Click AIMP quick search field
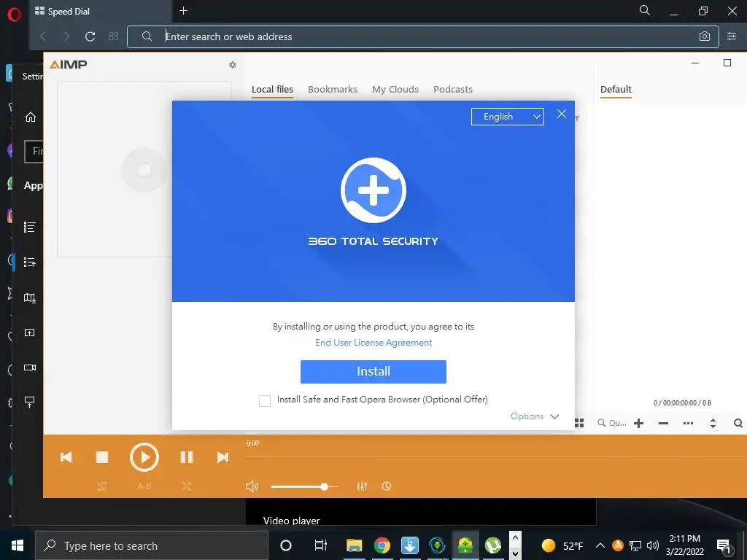The width and height of the screenshot is (747, 560). point(612,423)
